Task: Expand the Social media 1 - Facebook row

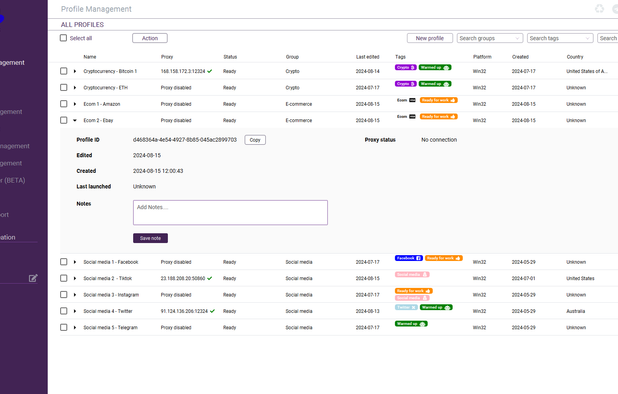Action: (x=75, y=262)
